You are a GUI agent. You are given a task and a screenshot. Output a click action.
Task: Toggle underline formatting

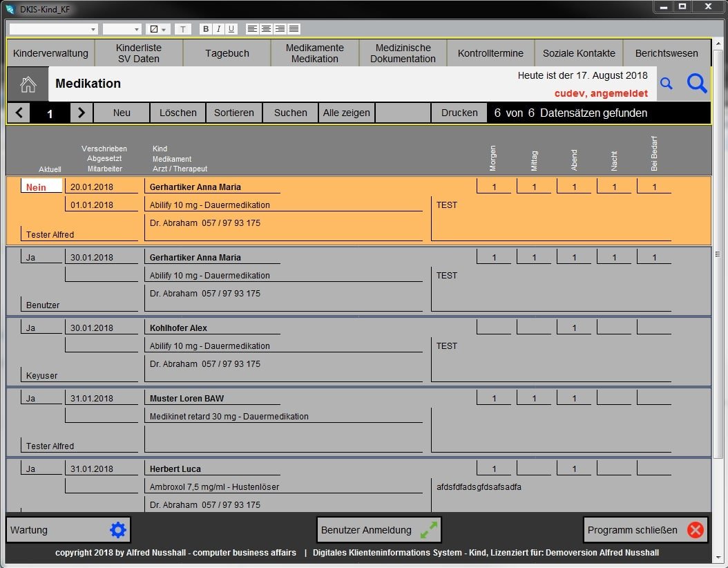tap(231, 29)
